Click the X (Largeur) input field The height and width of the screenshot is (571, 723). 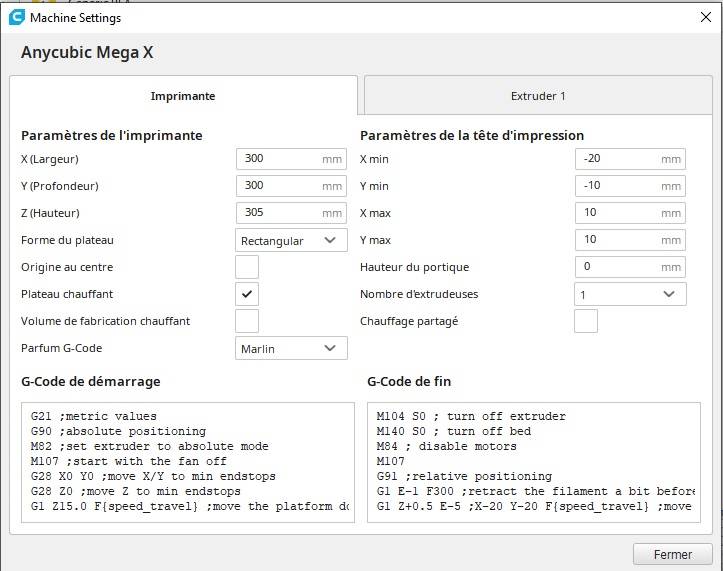click(x=280, y=159)
